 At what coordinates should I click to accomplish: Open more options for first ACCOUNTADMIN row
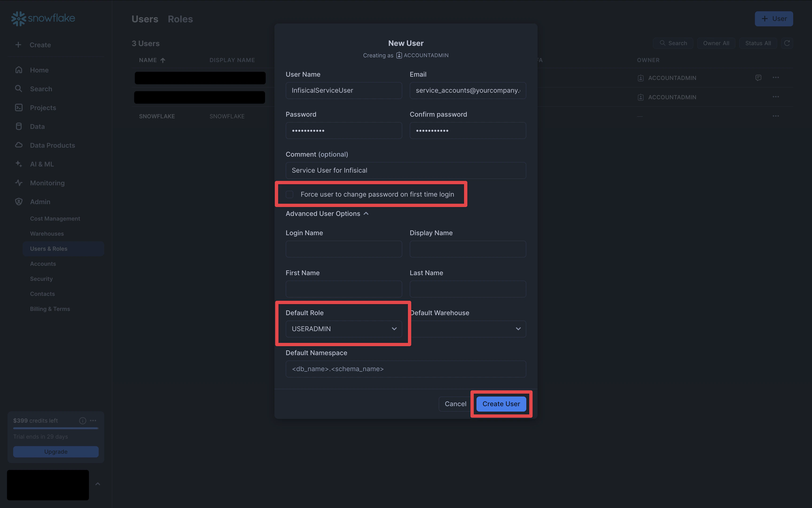[776, 78]
